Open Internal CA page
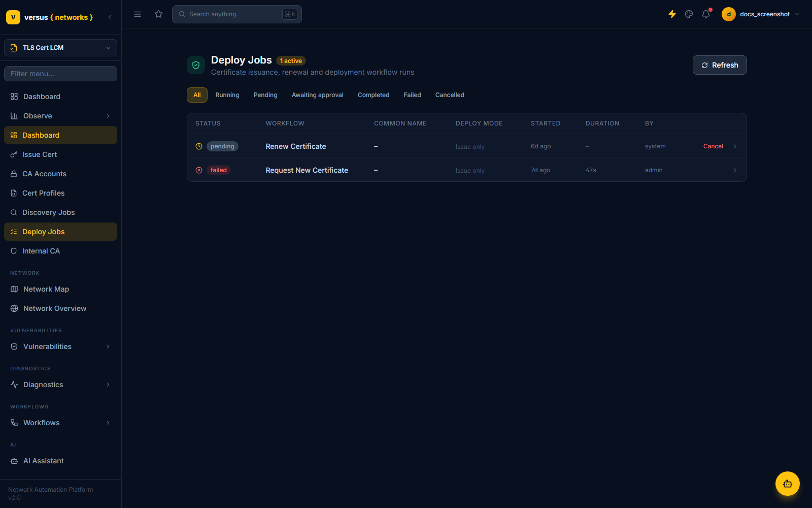The image size is (812, 508). (60, 251)
